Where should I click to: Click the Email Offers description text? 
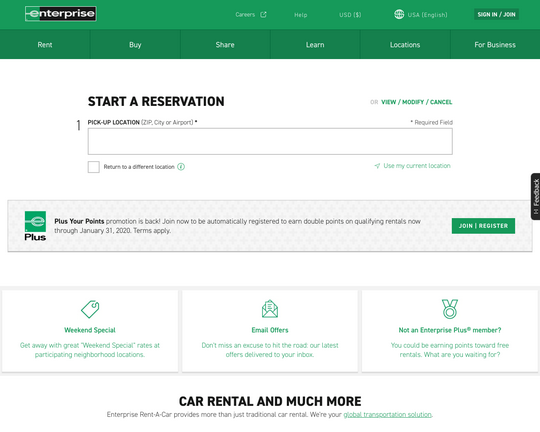[x=270, y=350]
